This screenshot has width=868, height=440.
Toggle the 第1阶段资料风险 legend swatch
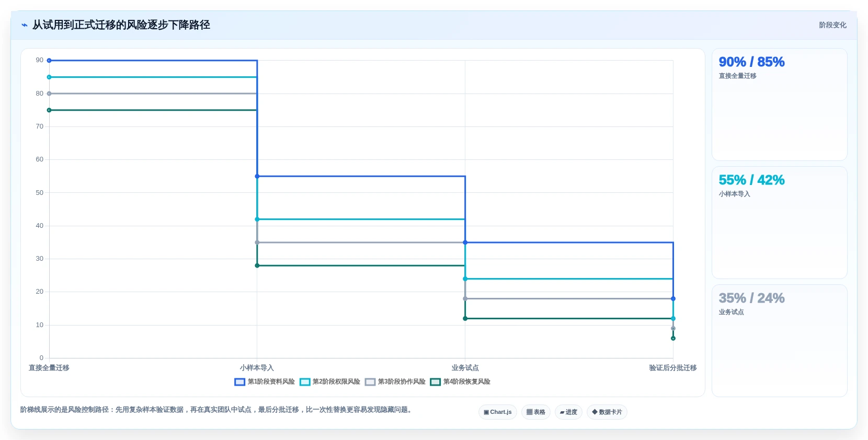click(239, 382)
